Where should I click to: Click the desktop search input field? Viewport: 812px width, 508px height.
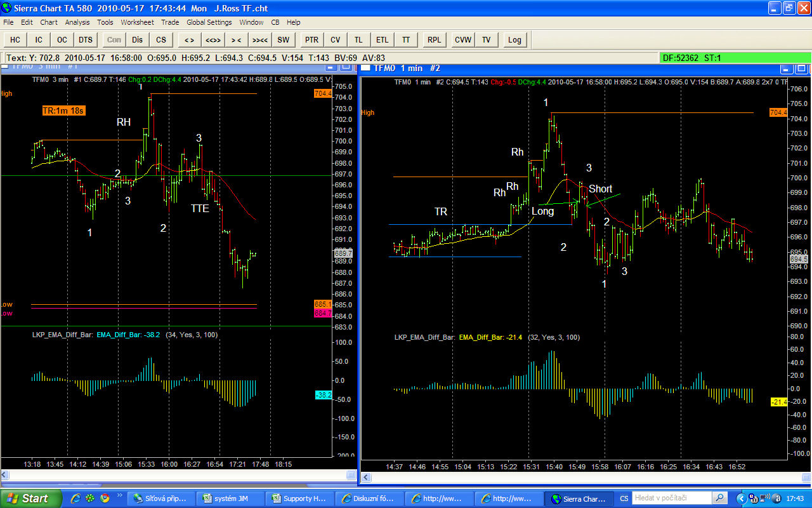pyautogui.click(x=671, y=498)
